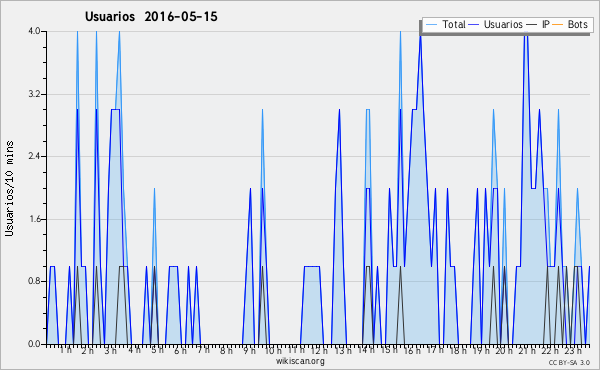Click the '6 h' x-axis label

pyautogui.click(x=180, y=351)
